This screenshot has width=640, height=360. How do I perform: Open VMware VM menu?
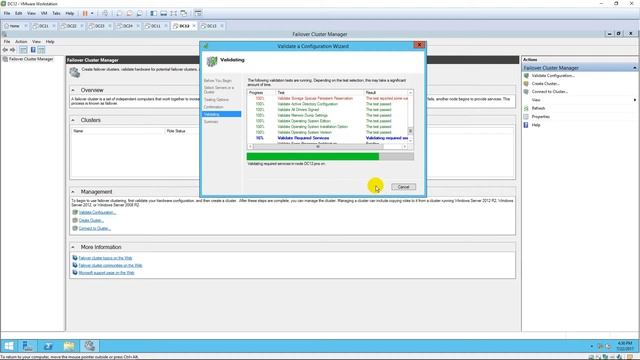click(x=44, y=13)
